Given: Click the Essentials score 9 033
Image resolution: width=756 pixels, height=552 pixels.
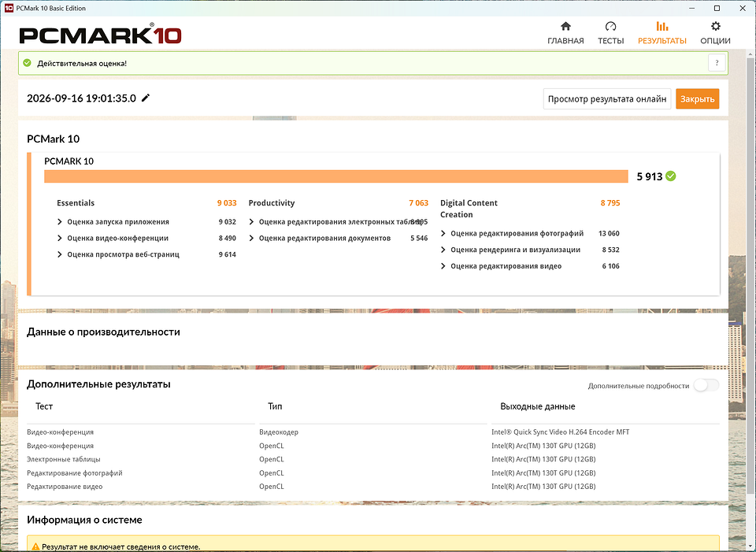Looking at the screenshot, I should (227, 203).
